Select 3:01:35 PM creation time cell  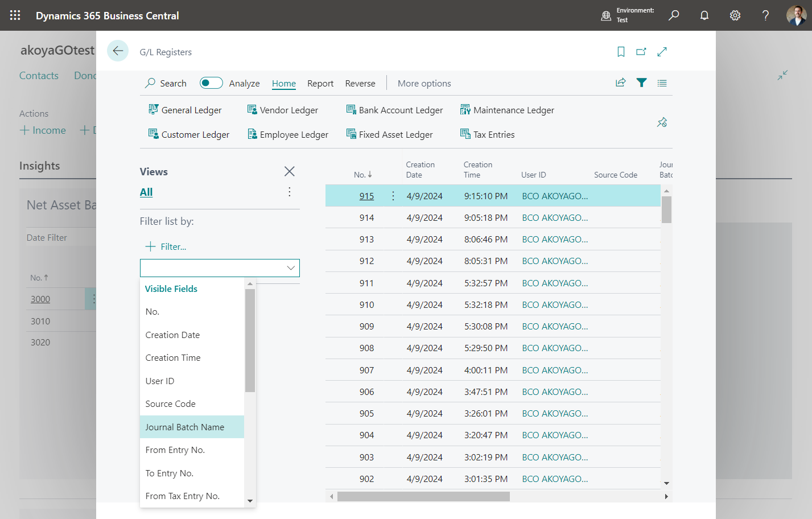(x=486, y=479)
